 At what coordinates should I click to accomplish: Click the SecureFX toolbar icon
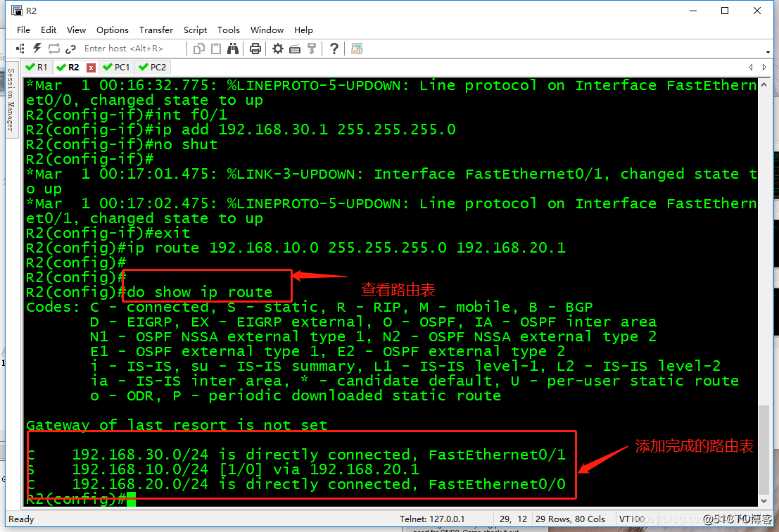(357, 48)
